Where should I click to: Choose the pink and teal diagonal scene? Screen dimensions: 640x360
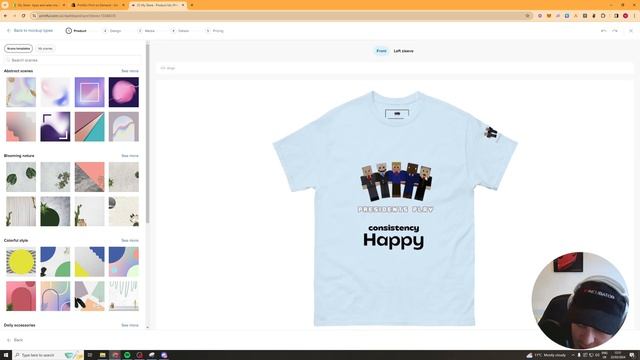click(89, 127)
